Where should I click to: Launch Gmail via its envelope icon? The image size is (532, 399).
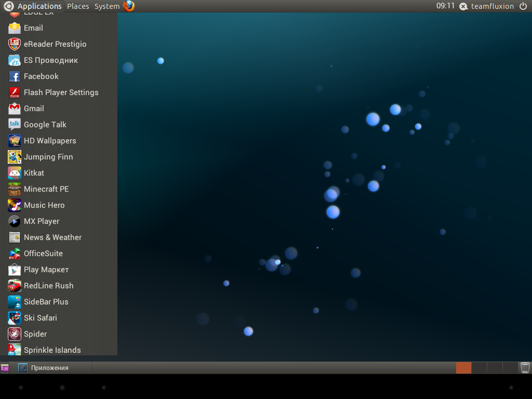click(x=14, y=109)
